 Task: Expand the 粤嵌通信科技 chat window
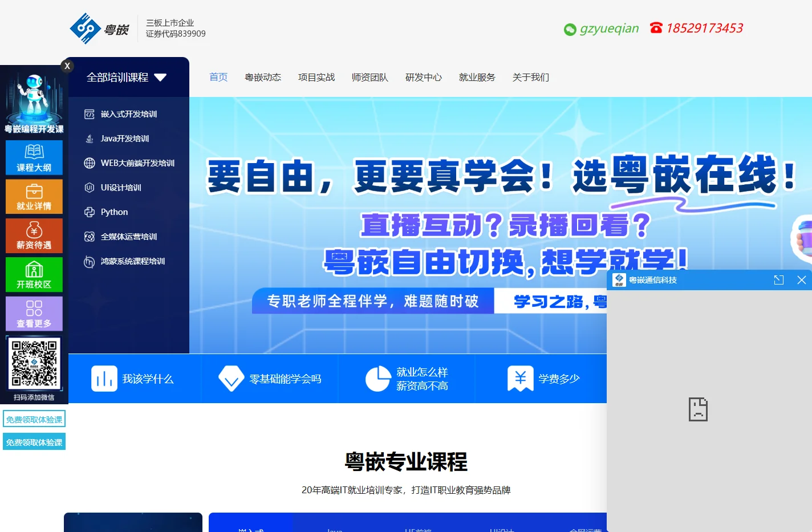[x=779, y=280]
